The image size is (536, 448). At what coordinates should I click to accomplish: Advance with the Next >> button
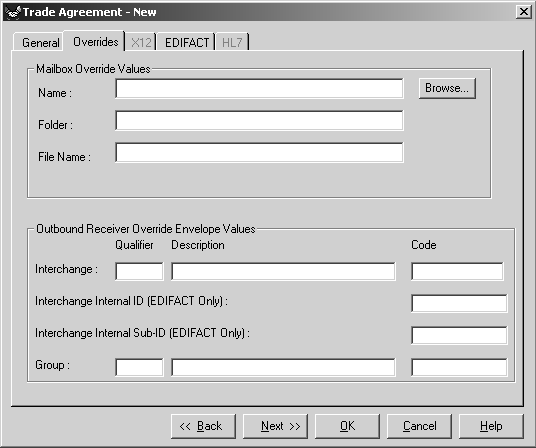(275, 426)
